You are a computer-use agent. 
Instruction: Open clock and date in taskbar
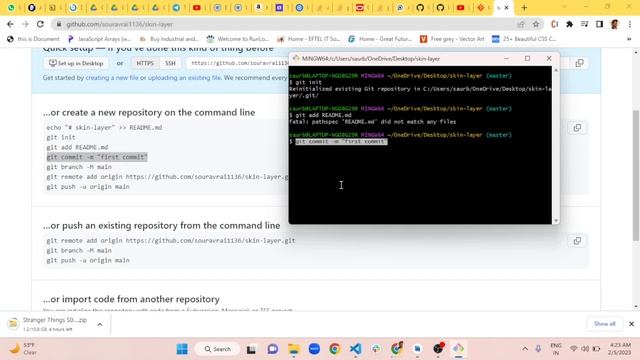[x=619, y=349]
